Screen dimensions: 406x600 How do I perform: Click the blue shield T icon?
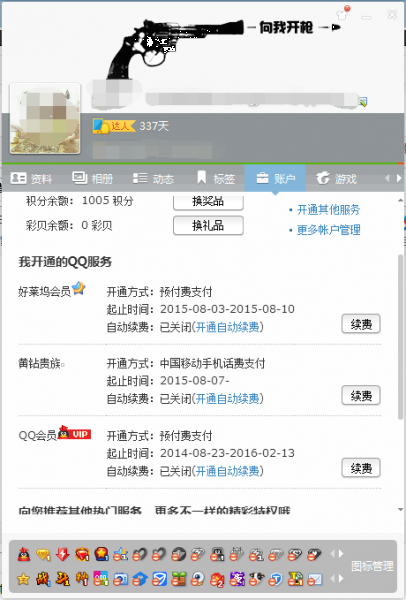click(275, 579)
